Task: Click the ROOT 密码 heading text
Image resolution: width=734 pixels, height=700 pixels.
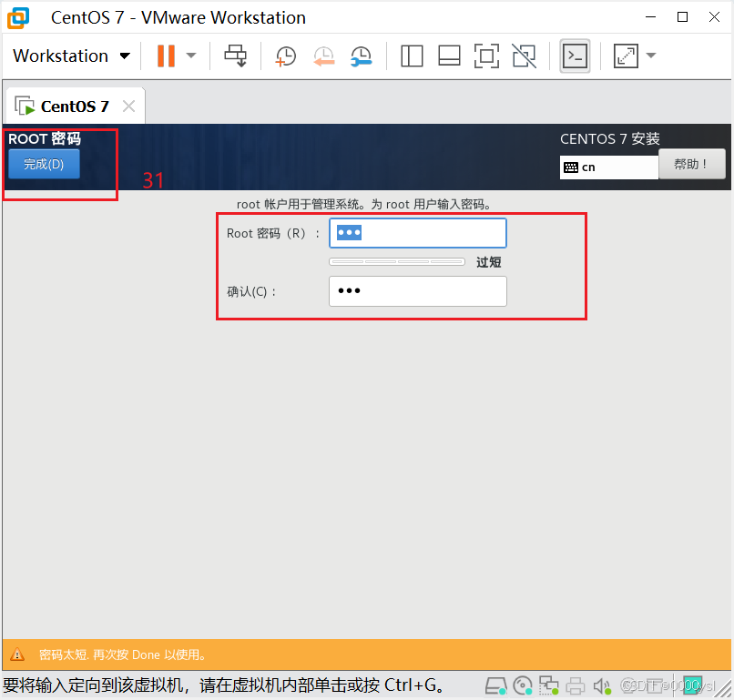Action: 45,138
